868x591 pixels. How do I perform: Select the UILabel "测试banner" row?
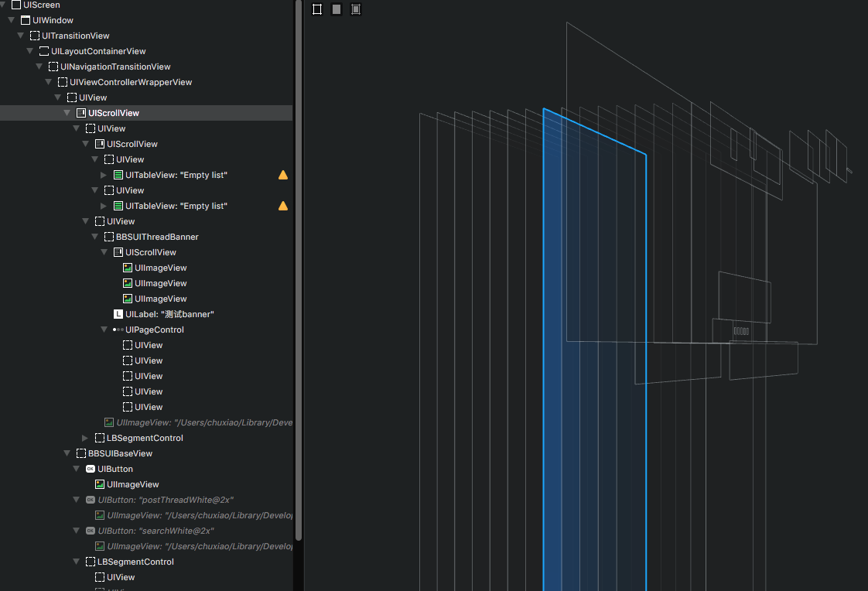[169, 314]
